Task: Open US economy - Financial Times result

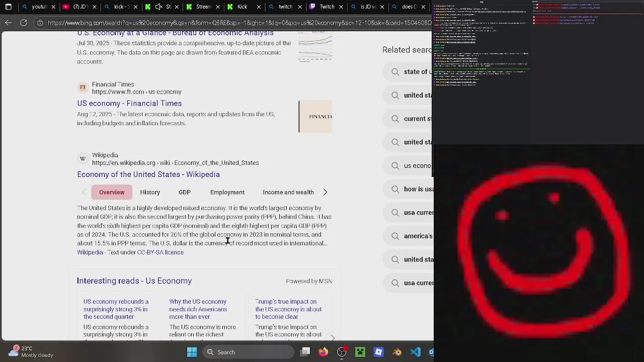Action: click(x=129, y=103)
